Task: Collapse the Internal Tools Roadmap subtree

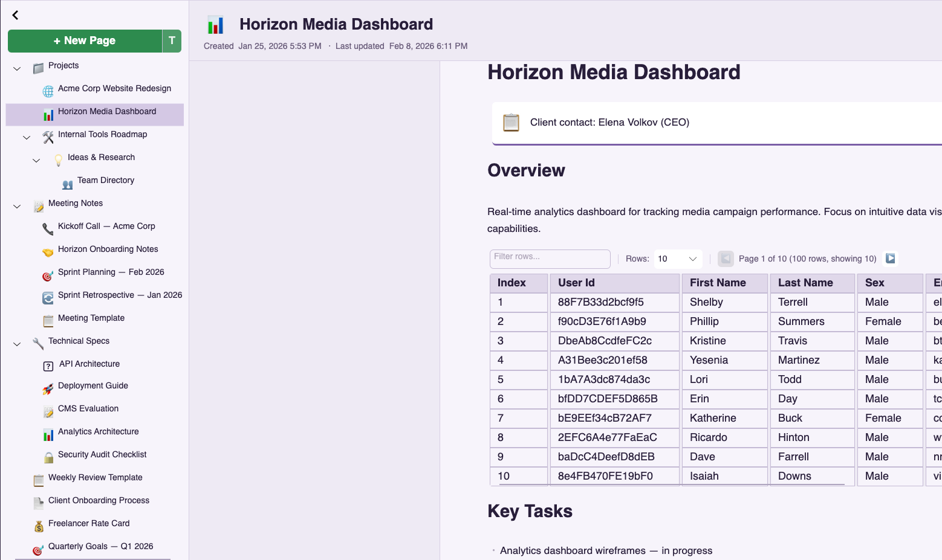Action: click(x=26, y=137)
